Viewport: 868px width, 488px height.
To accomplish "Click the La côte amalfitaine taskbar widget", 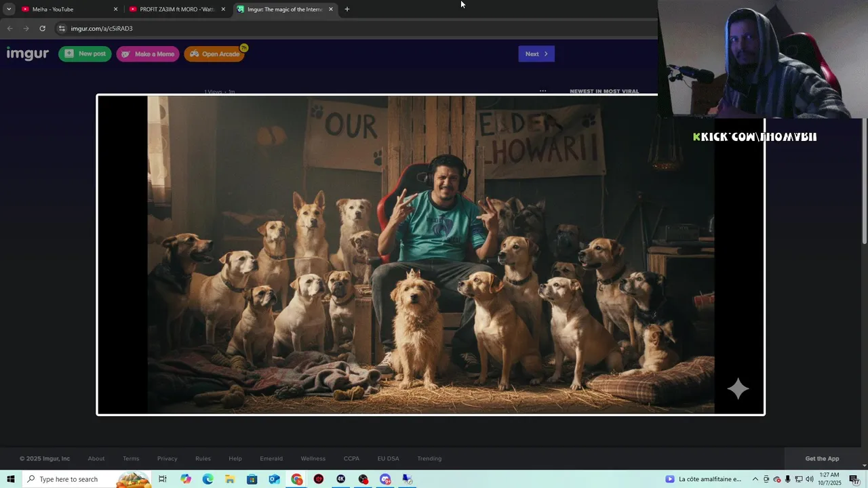I will click(x=703, y=479).
